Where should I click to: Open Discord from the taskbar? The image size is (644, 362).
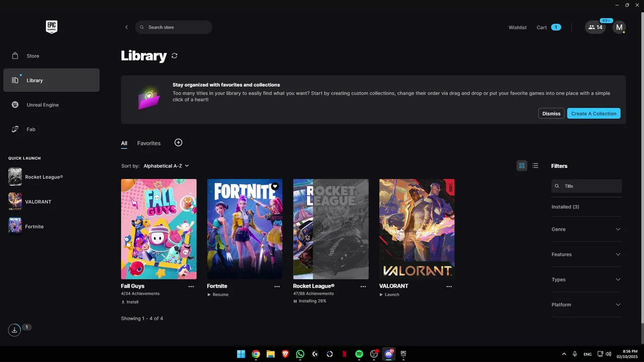(388, 354)
